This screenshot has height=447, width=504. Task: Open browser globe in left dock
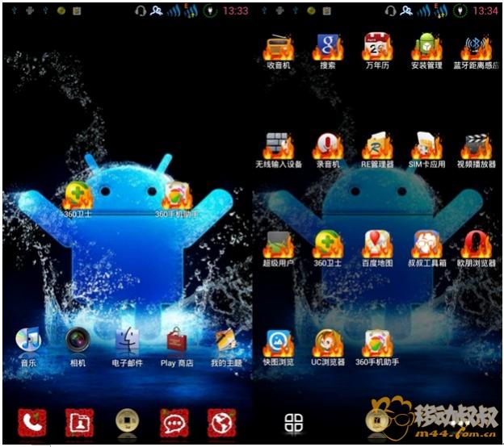click(x=221, y=423)
